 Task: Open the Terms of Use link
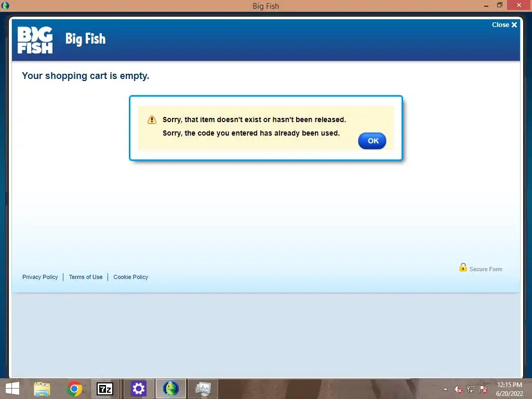(x=86, y=277)
